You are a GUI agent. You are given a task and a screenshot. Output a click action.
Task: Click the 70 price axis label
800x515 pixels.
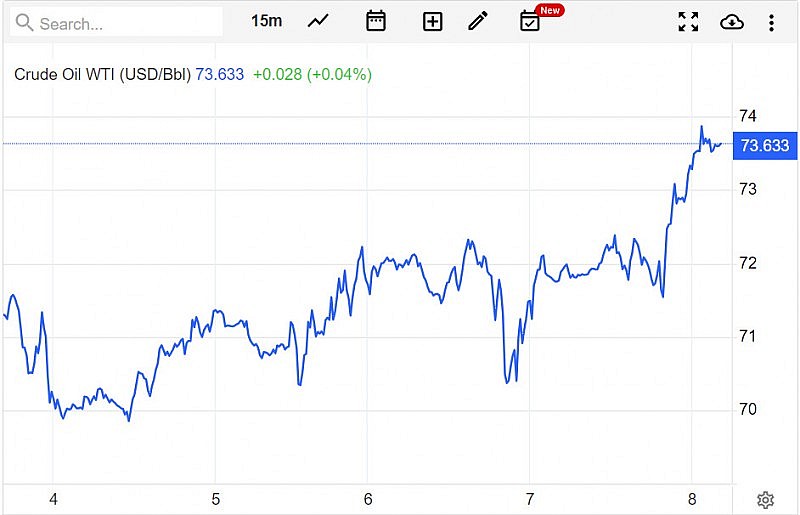pyautogui.click(x=747, y=409)
